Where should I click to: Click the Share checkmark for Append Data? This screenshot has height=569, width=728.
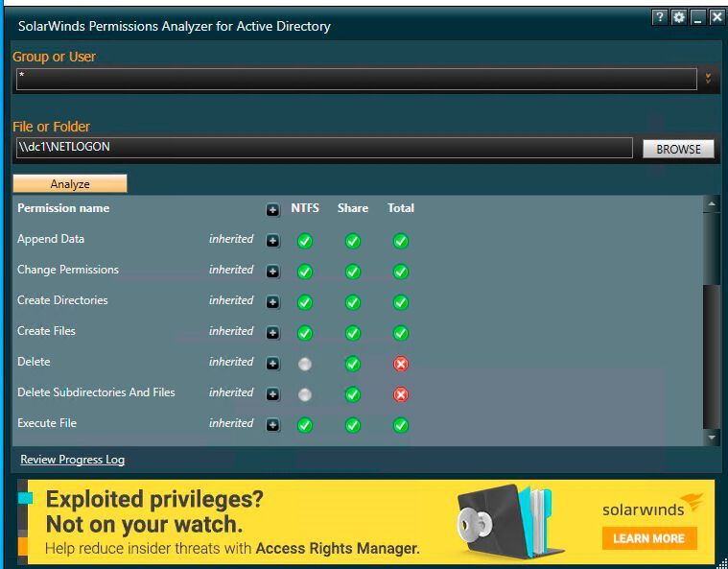[352, 241]
